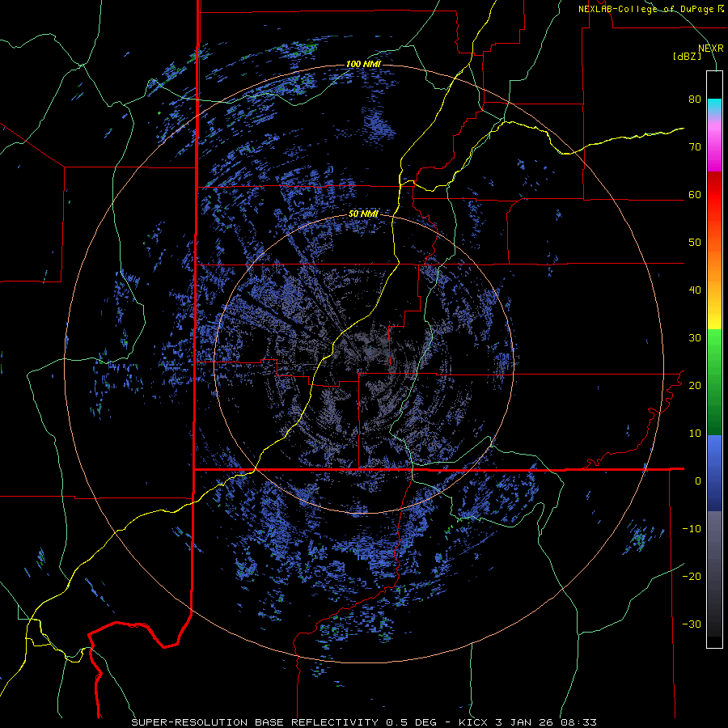Click the 3 JAN 26 08:33 timestamp
Image resolution: width=728 pixels, height=728 pixels.
point(547,722)
